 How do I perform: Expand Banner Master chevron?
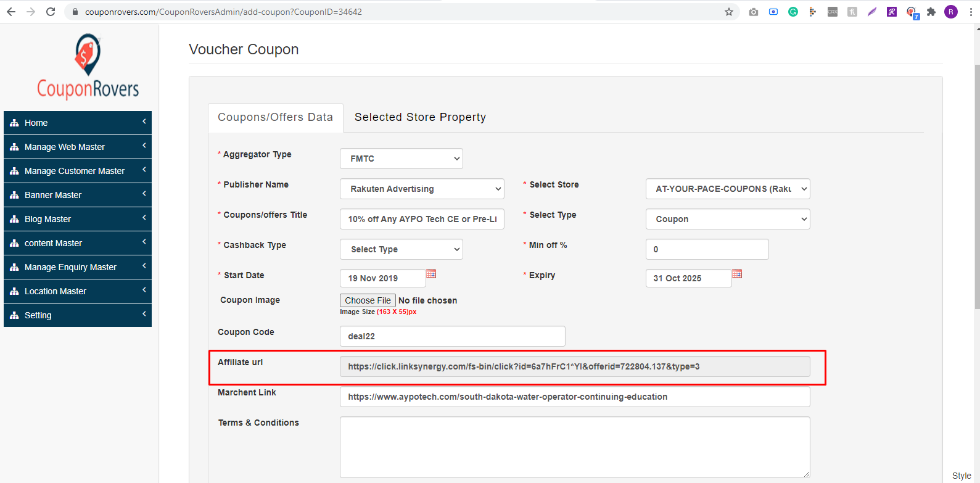[x=144, y=194]
